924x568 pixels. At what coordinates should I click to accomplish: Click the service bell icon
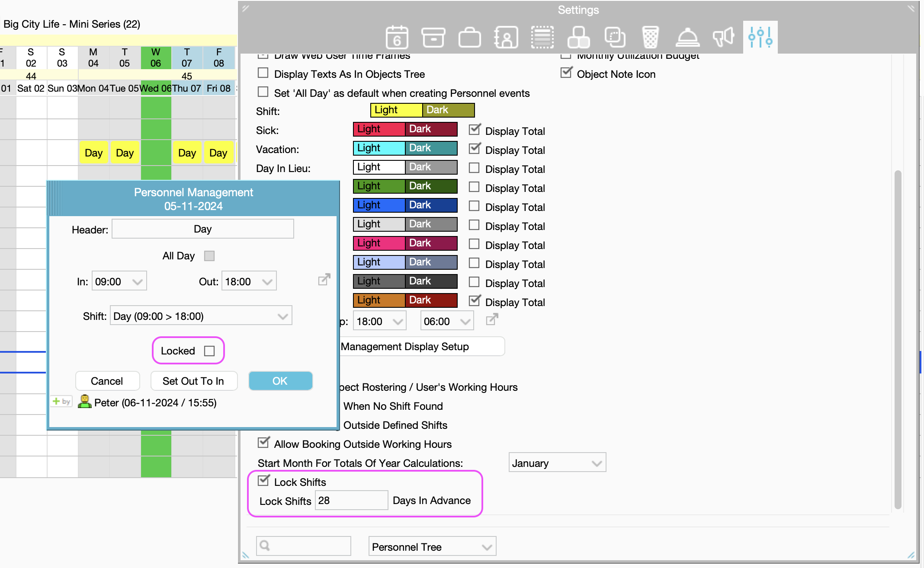click(687, 37)
